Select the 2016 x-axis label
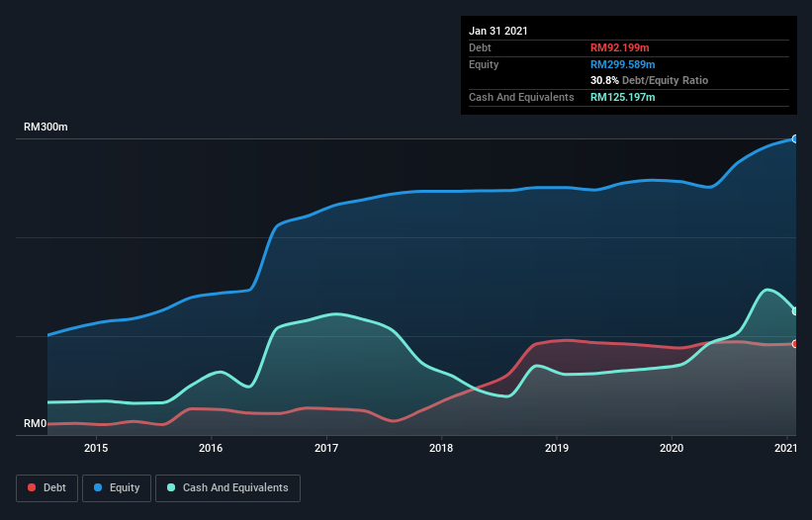812x520 pixels. click(x=211, y=448)
